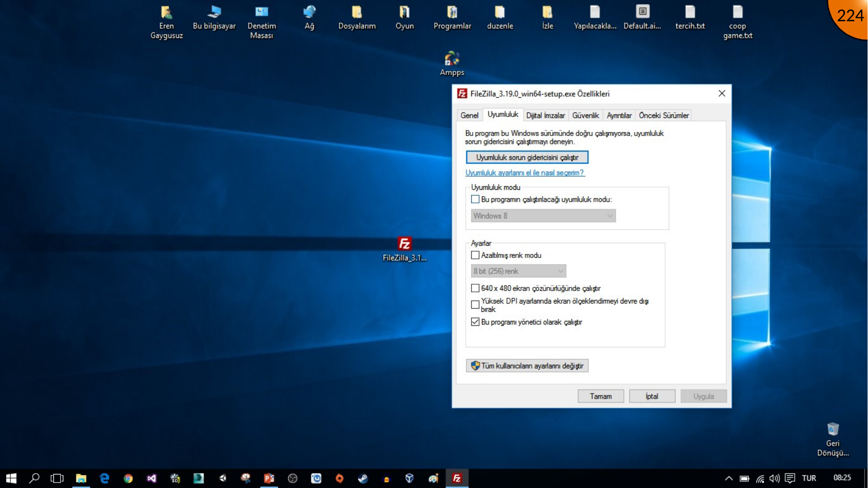Open the volume control in tray
The width and height of the screenshot is (868, 488).
click(774, 478)
